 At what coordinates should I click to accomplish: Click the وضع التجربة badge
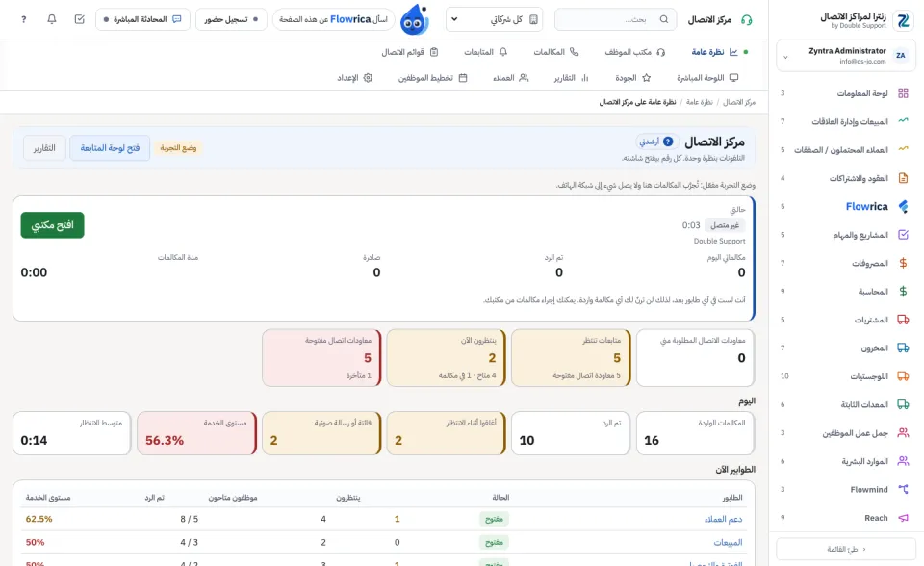(179, 148)
